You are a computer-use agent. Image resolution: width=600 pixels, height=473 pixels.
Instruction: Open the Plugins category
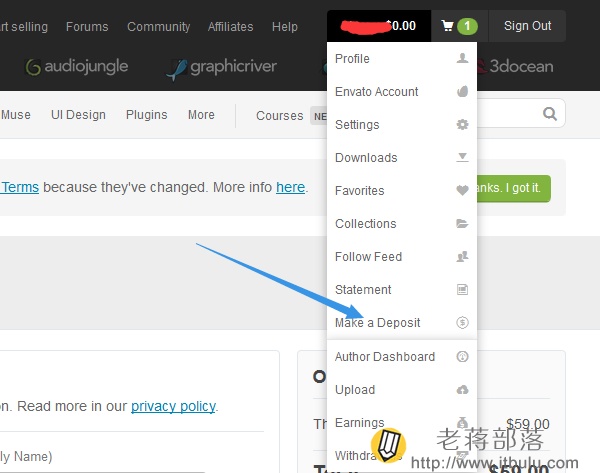tap(147, 115)
